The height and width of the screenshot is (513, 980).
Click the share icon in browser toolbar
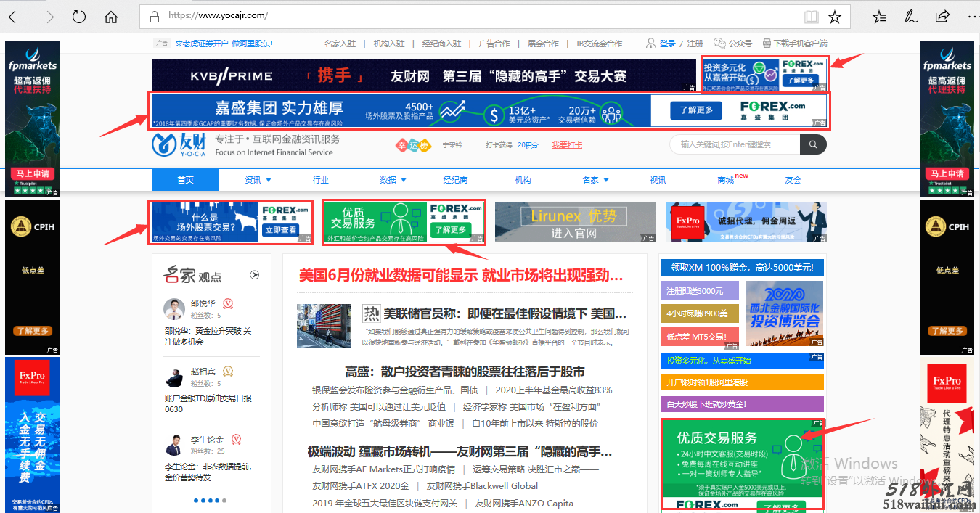click(x=942, y=16)
